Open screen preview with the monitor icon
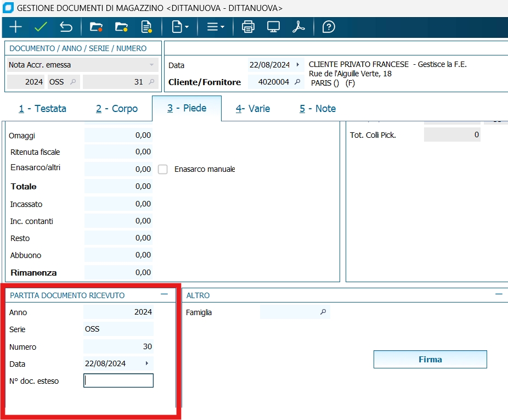This screenshot has height=420, width=508. pos(273,27)
